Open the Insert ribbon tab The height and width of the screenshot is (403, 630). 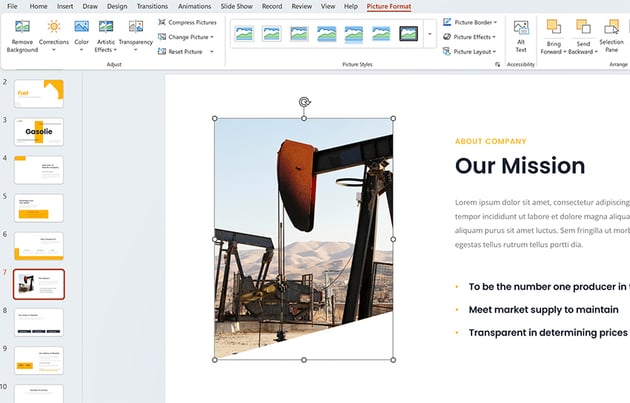65,6
